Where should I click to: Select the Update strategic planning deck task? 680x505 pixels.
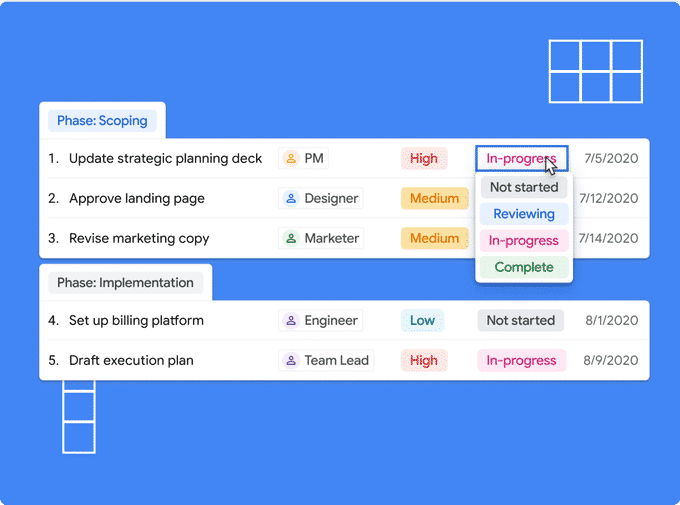coord(165,158)
